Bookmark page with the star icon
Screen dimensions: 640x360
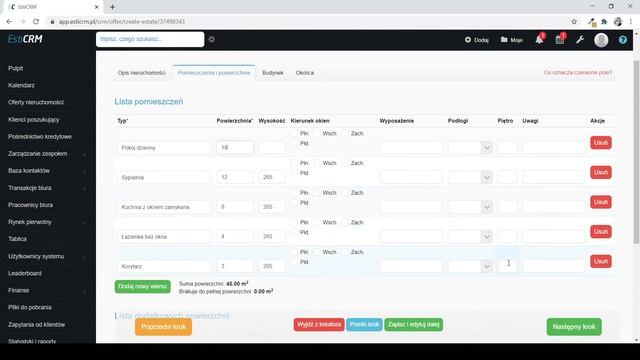[x=574, y=21]
